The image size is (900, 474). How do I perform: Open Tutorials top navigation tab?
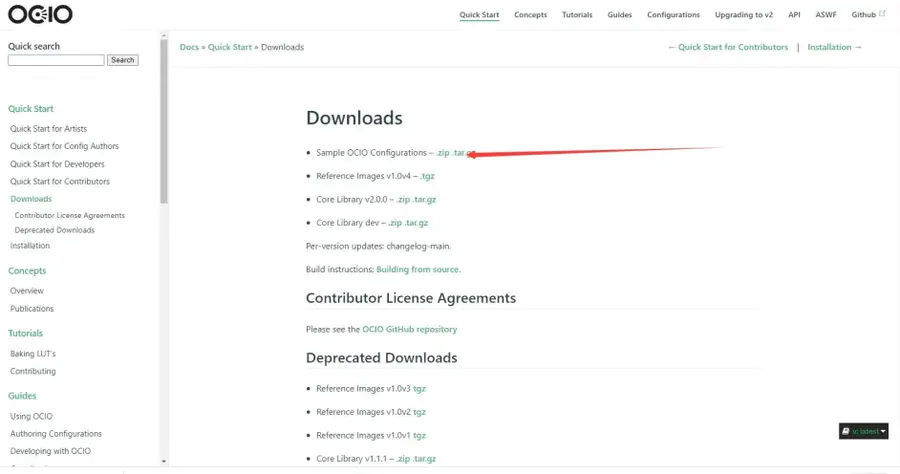[577, 15]
